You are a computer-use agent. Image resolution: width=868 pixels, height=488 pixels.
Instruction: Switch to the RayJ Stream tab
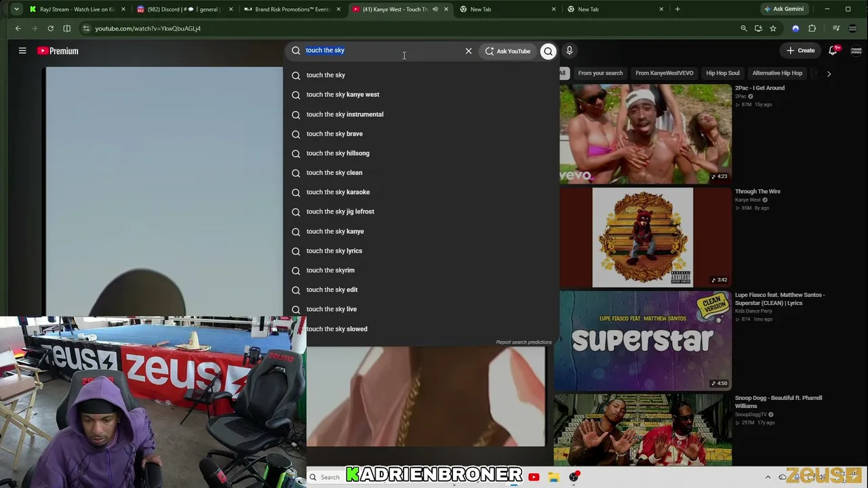click(x=77, y=9)
